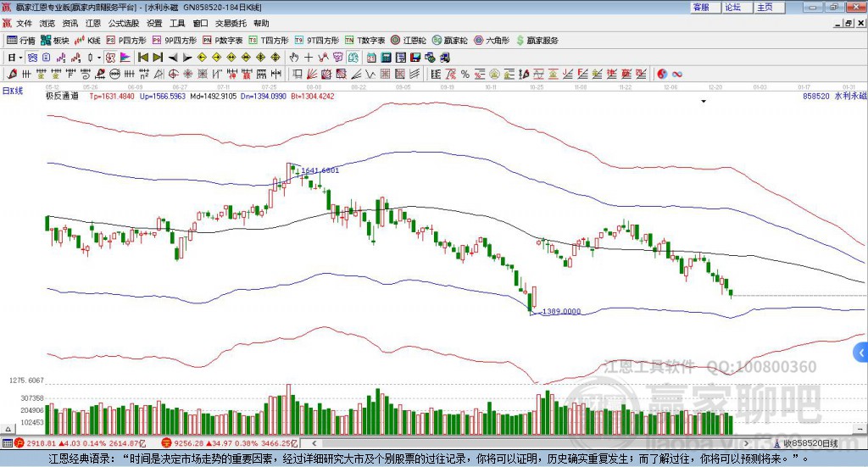Open the 设置 menu
The height and width of the screenshot is (467, 868).
click(154, 23)
